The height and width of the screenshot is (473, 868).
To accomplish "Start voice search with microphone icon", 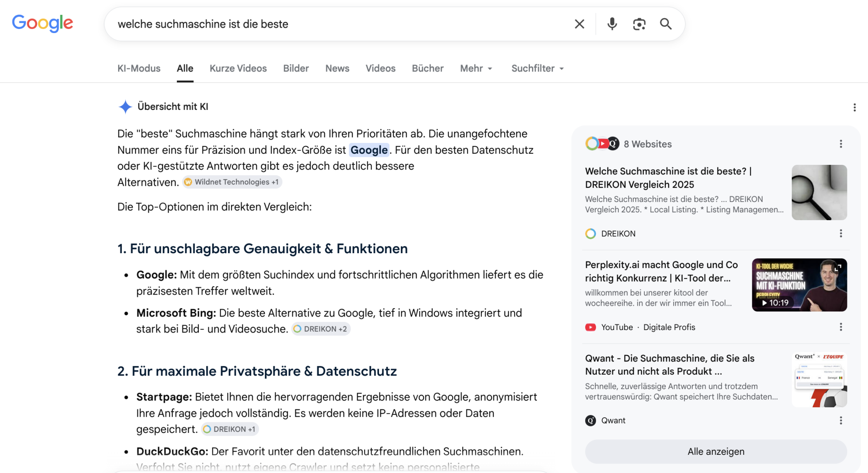I will click(x=612, y=24).
